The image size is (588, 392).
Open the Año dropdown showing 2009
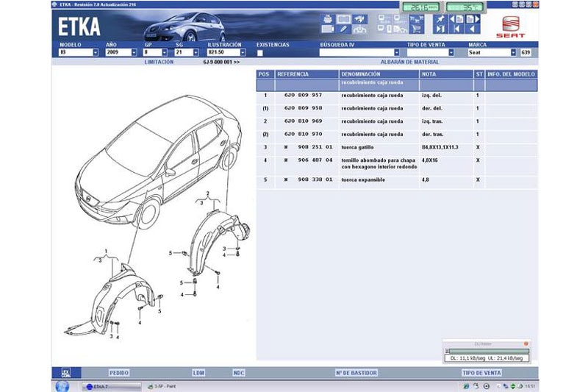pyautogui.click(x=134, y=53)
